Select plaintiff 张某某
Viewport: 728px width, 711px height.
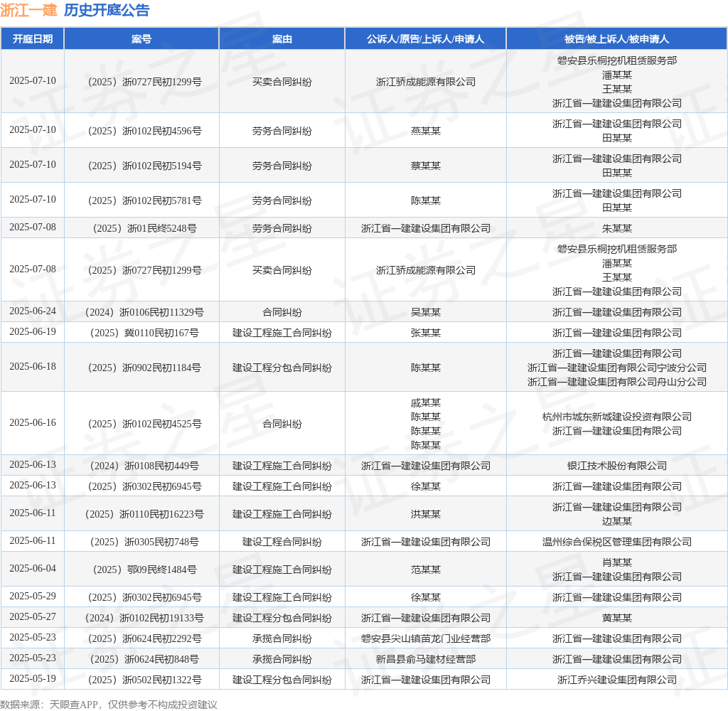tap(426, 333)
